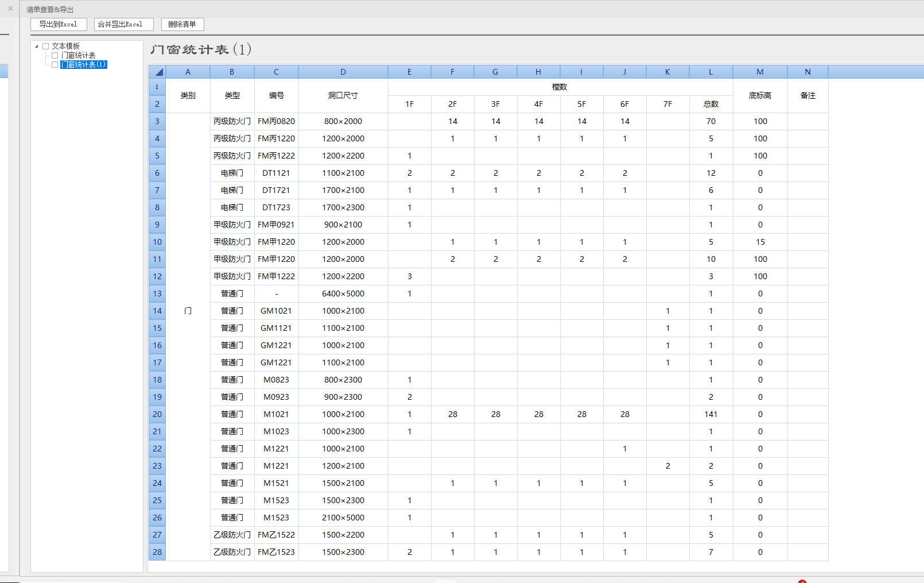Click the 导出到Excel button
This screenshot has height=583, width=924.
[59, 24]
